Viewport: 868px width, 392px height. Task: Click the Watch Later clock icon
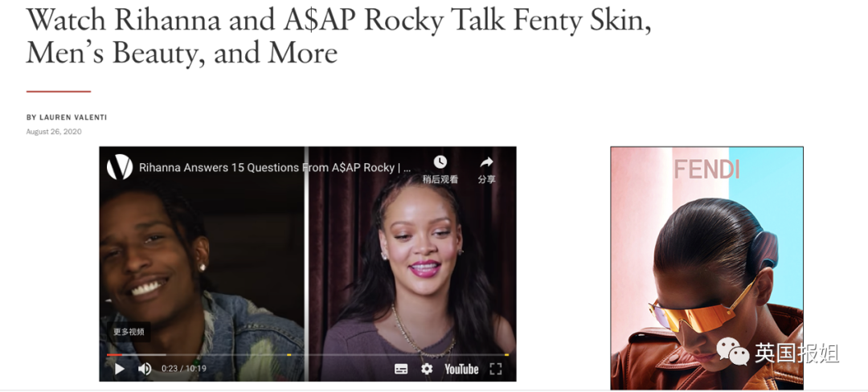440,169
